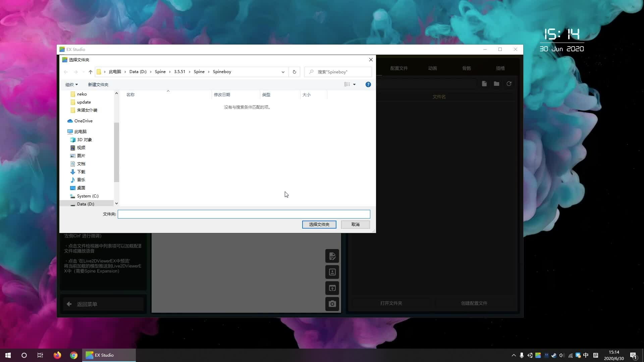Click the EX Studio screenshot camera icon
Viewport: 644px width, 362px height.
point(332,304)
